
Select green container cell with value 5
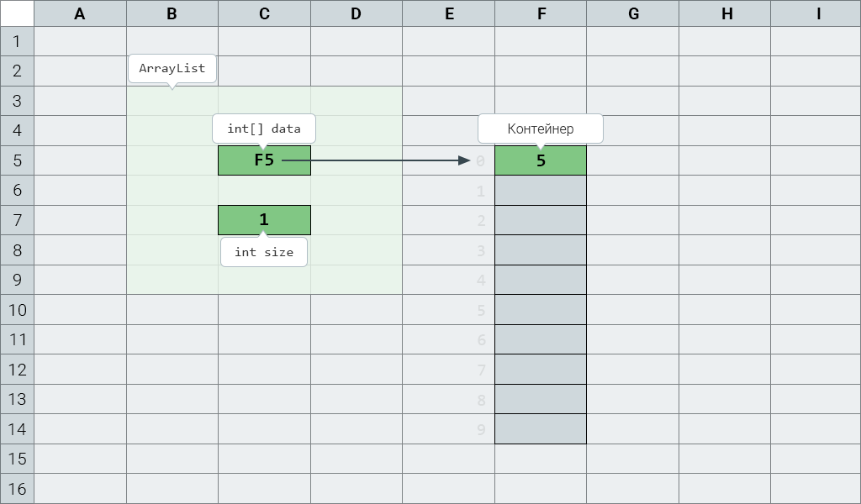point(541,160)
